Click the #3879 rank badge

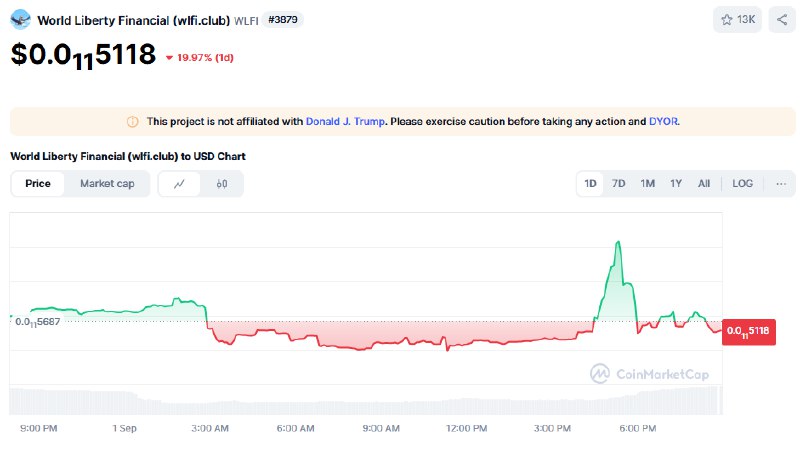pyautogui.click(x=283, y=20)
